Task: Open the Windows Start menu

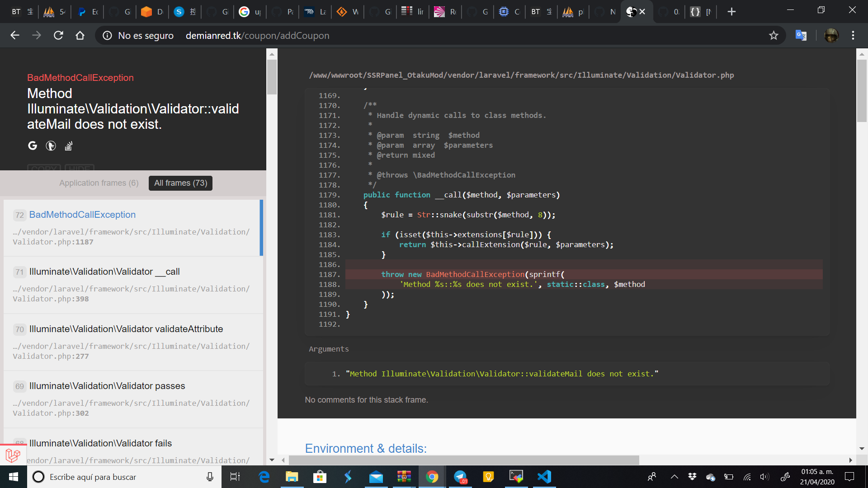Action: coord(13,477)
